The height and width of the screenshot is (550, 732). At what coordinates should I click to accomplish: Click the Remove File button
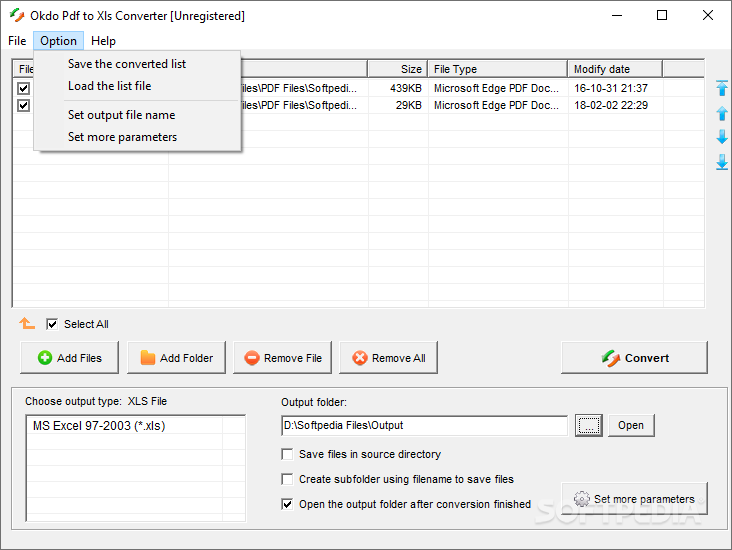tap(282, 358)
